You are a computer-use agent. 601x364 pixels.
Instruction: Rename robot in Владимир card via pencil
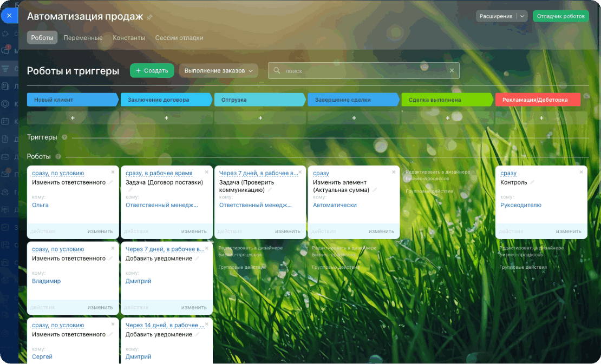click(x=111, y=259)
